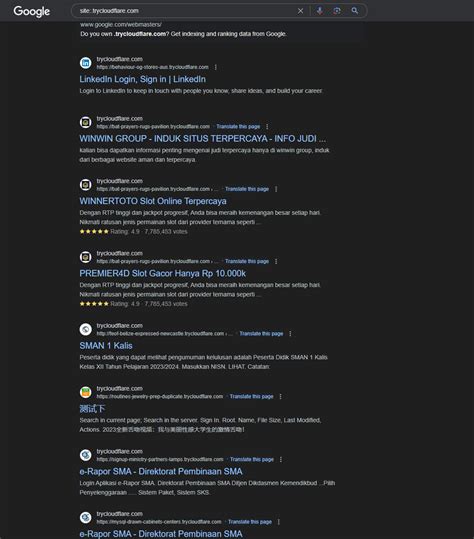Click the magnifier search icon
Image resolution: width=474 pixels, height=539 pixels.
tap(355, 11)
